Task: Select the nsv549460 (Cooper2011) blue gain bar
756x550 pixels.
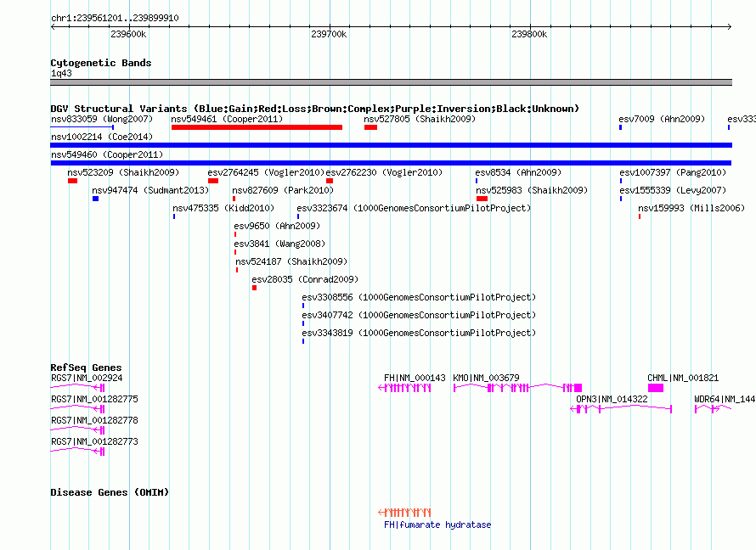Action: tap(391, 163)
